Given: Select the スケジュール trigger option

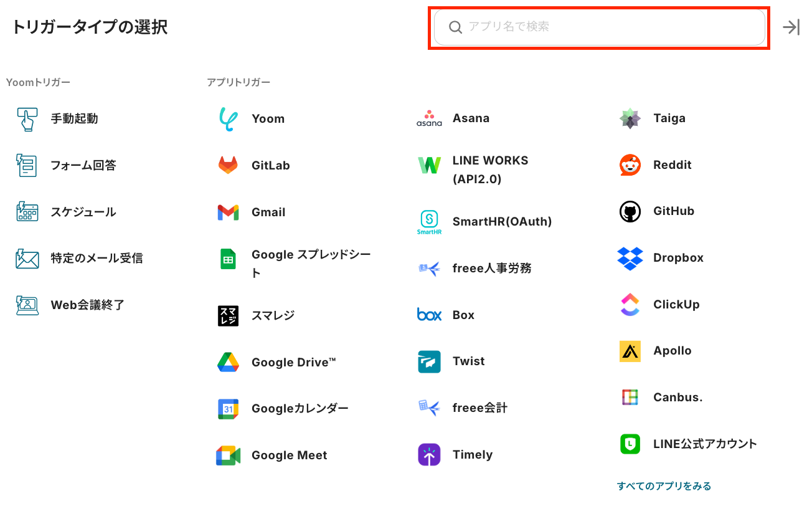Looking at the screenshot, I should [83, 212].
